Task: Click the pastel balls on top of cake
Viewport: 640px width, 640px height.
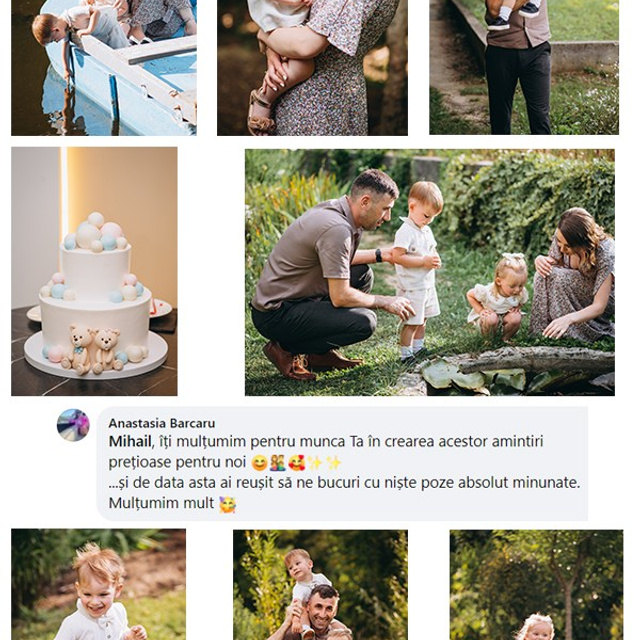Action: (x=96, y=233)
